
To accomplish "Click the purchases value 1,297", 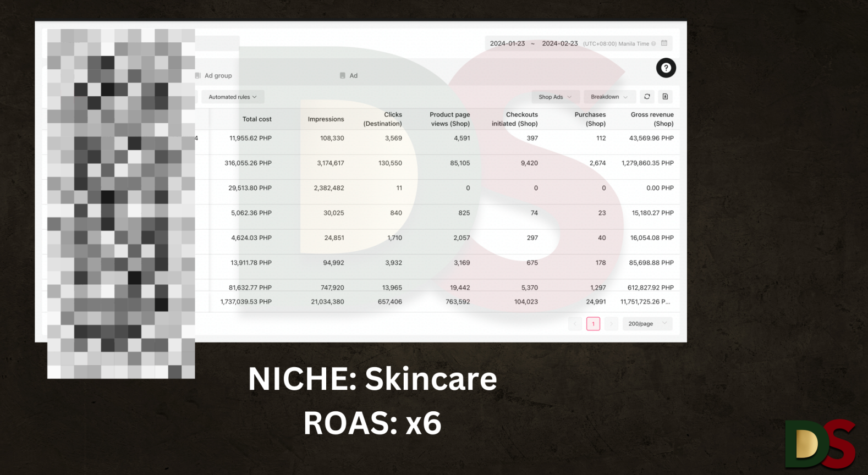I will [598, 287].
